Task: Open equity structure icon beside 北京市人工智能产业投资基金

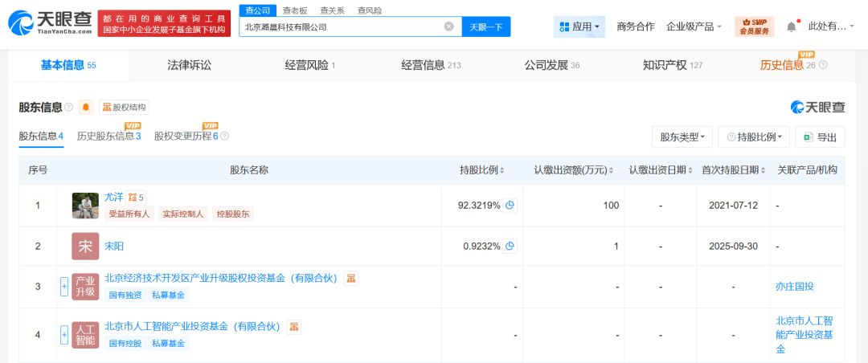Action: (x=295, y=327)
